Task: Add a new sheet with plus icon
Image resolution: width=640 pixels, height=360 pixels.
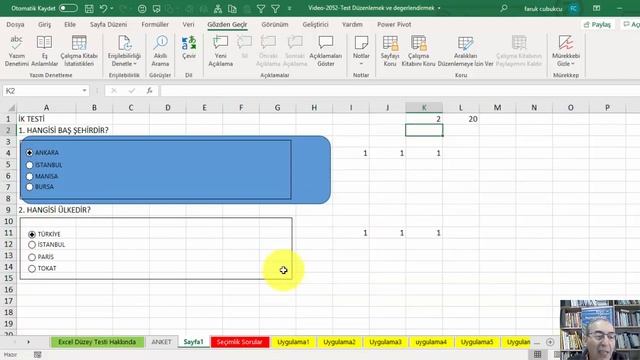Action: pyautogui.click(x=550, y=342)
